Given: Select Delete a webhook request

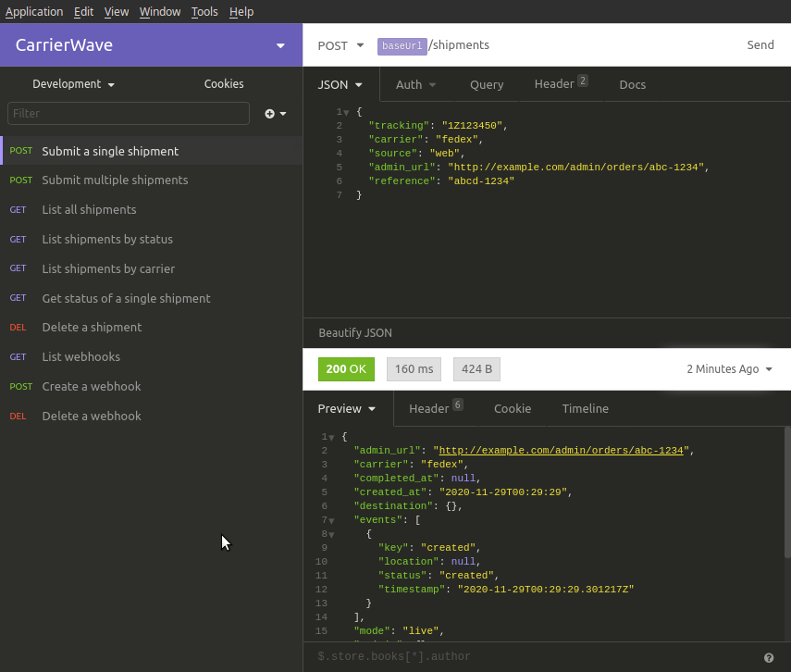Looking at the screenshot, I should 152,416.
